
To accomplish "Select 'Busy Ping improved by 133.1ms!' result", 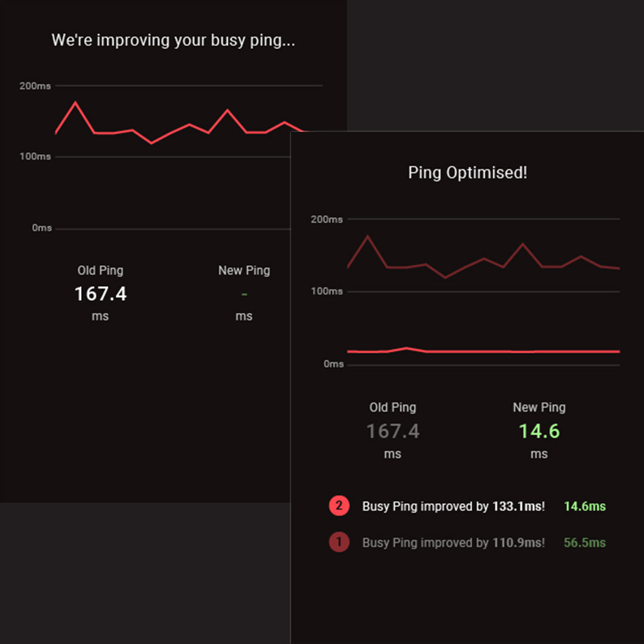I will click(453, 506).
